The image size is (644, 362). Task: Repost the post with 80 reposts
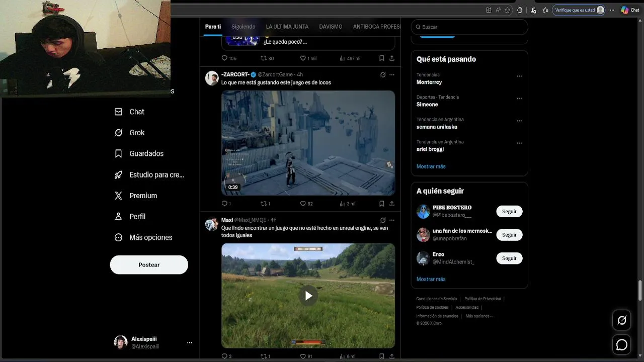click(267, 58)
